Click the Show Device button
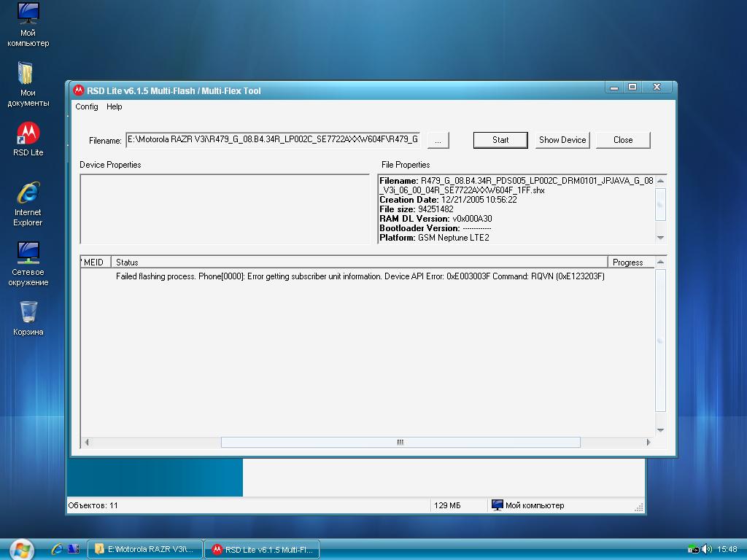Image resolution: width=747 pixels, height=560 pixels. [x=562, y=140]
